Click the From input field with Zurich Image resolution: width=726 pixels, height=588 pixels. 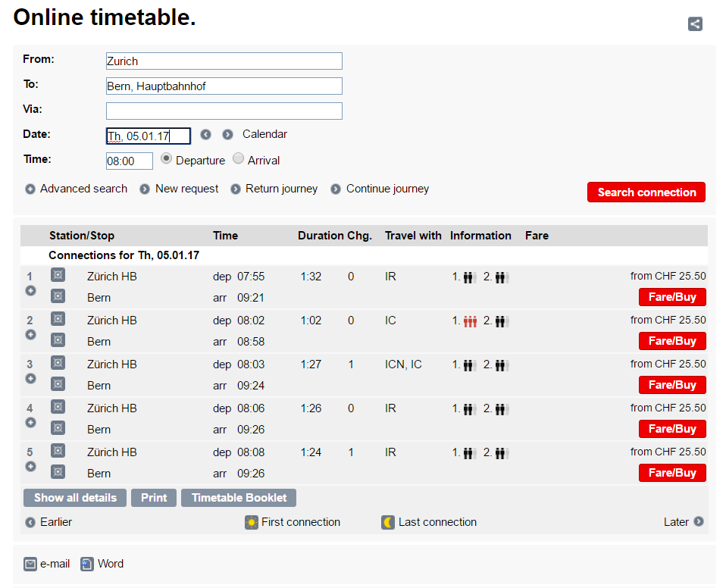224,61
